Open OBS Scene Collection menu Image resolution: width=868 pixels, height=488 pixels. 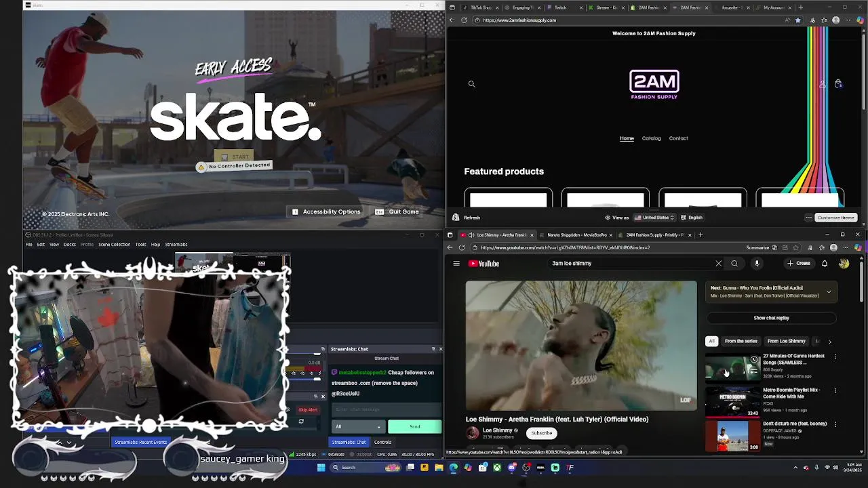(x=114, y=245)
